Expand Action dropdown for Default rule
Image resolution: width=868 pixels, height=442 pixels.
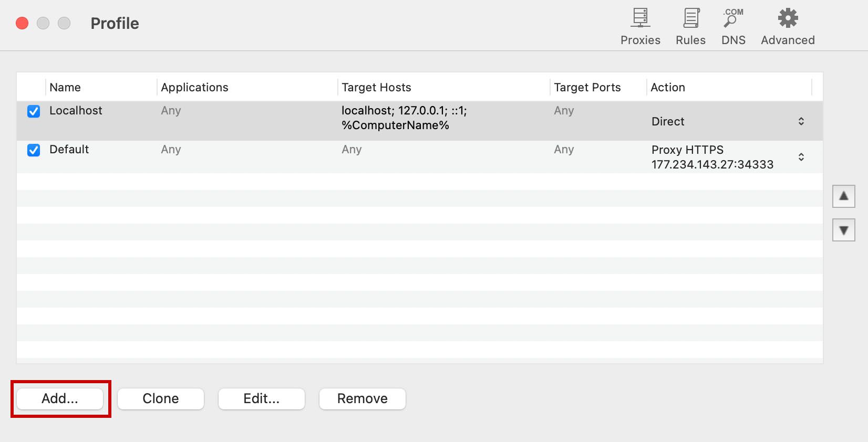pyautogui.click(x=801, y=157)
